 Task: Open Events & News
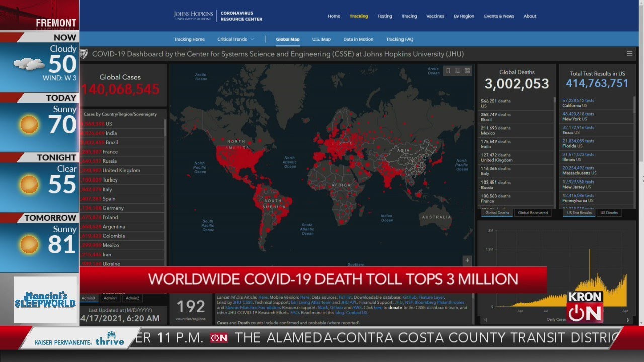(x=499, y=16)
